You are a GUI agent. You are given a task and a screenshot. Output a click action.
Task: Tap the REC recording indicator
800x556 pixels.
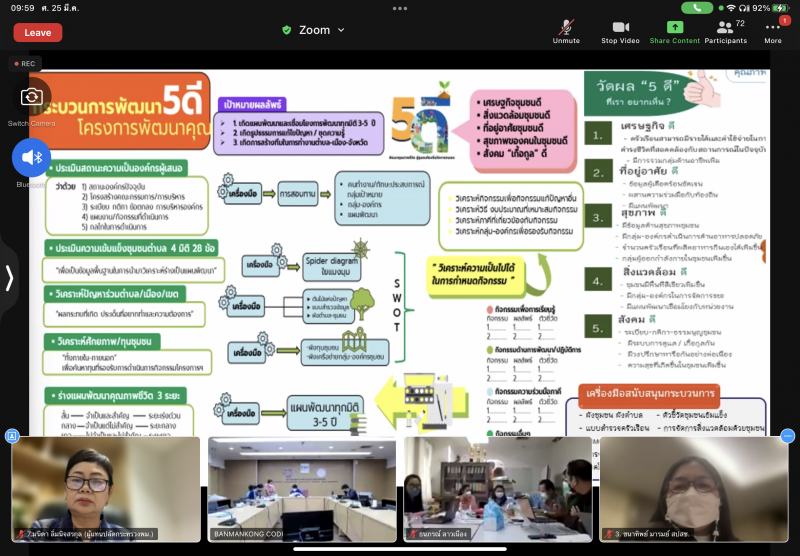[24, 64]
